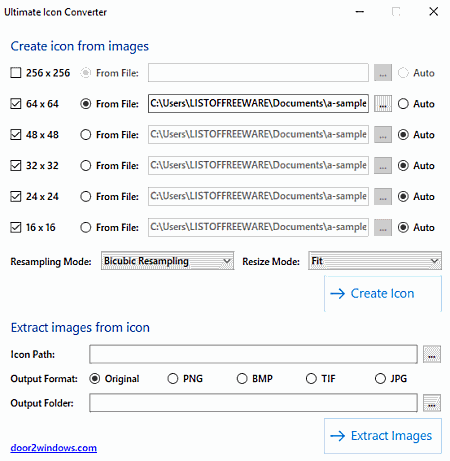This screenshot has width=450, height=461.
Task: Browse for the Icon Path file
Action: [x=432, y=354]
